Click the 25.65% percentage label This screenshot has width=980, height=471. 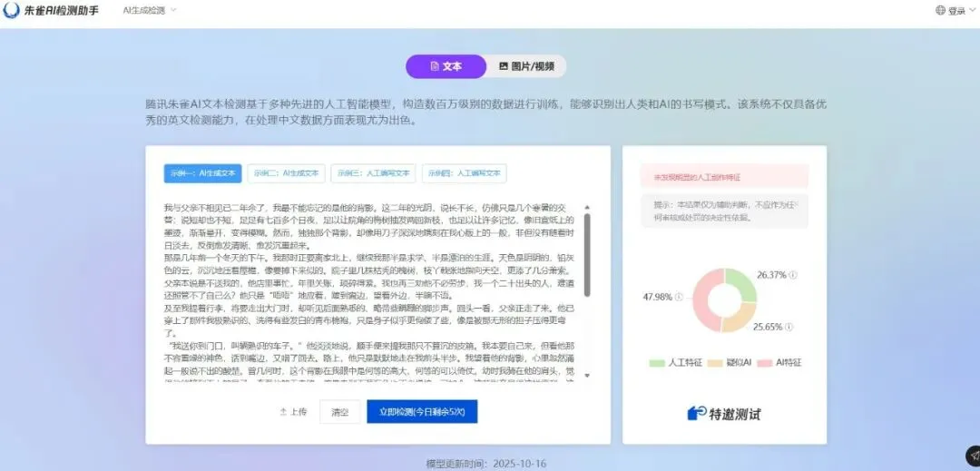point(768,327)
